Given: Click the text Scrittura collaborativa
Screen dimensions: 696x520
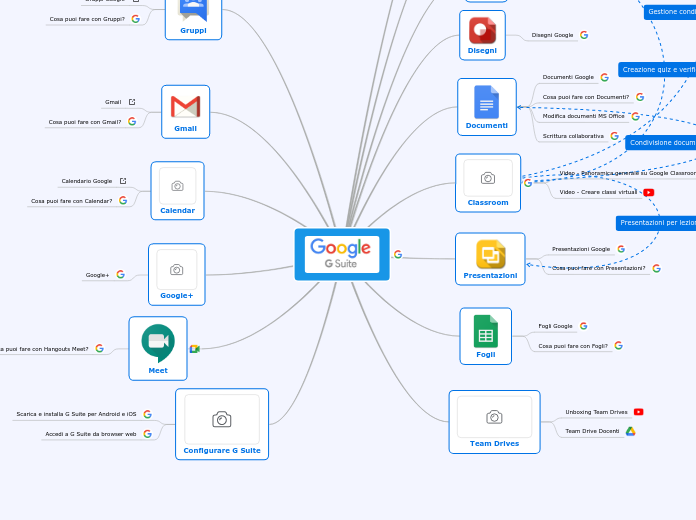Looking at the screenshot, I should [x=573, y=136].
